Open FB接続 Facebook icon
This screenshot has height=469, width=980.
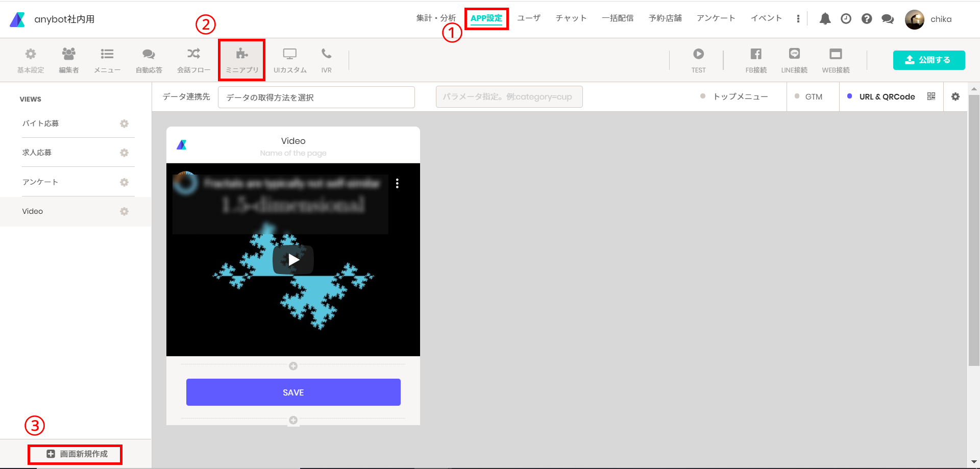click(x=756, y=54)
